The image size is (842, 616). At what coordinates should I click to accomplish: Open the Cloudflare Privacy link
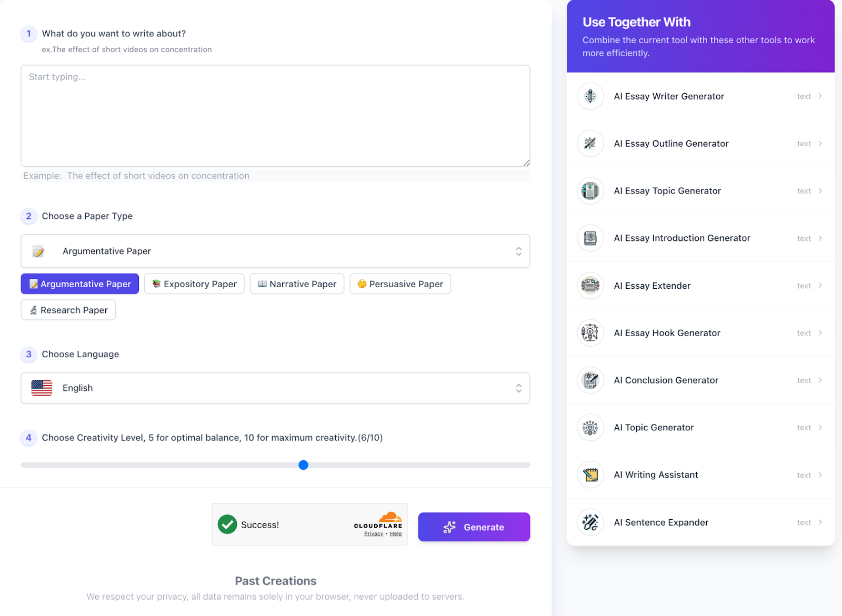click(x=373, y=533)
